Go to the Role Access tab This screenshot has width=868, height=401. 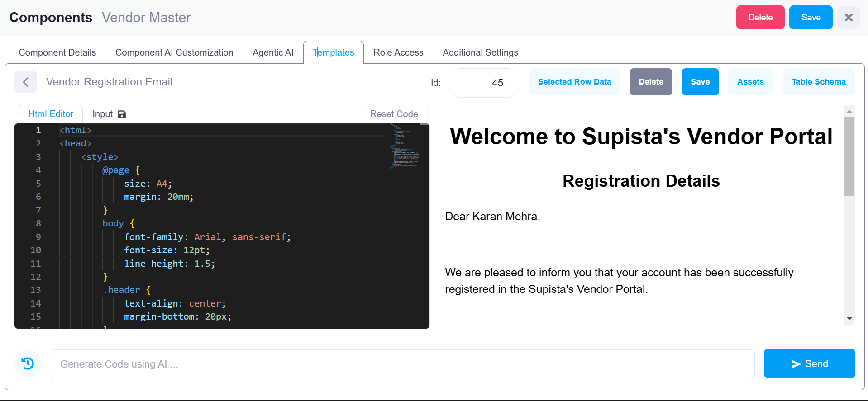click(398, 52)
